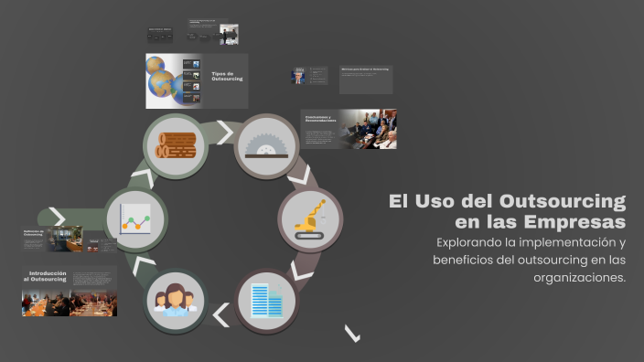
Task: Click the blue office building icon
Action: (266, 301)
